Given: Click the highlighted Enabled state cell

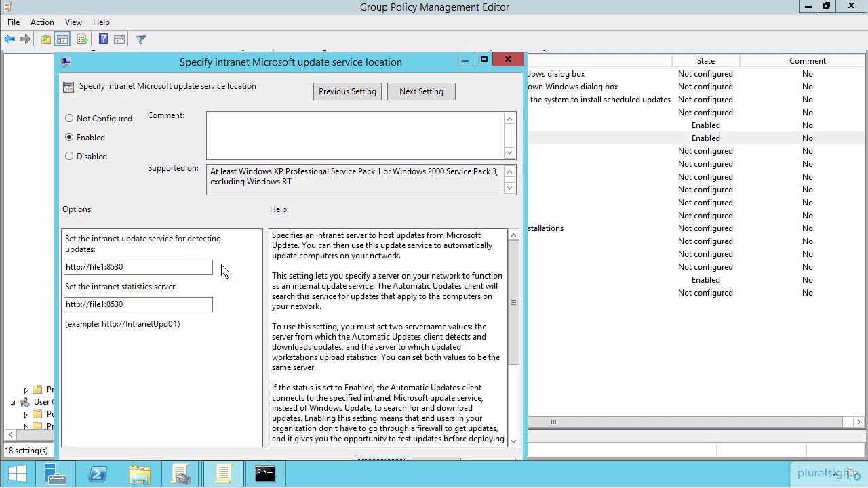Looking at the screenshot, I should (x=705, y=138).
